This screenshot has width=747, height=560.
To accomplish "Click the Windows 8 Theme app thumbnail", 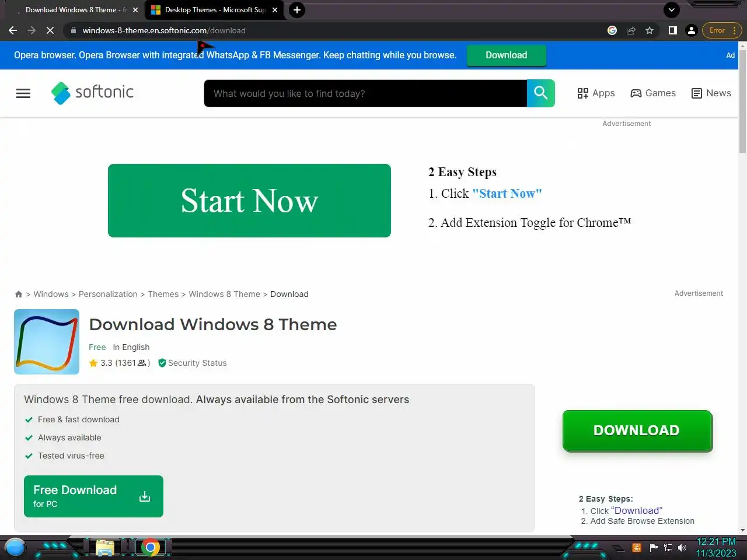I will 47,342.
